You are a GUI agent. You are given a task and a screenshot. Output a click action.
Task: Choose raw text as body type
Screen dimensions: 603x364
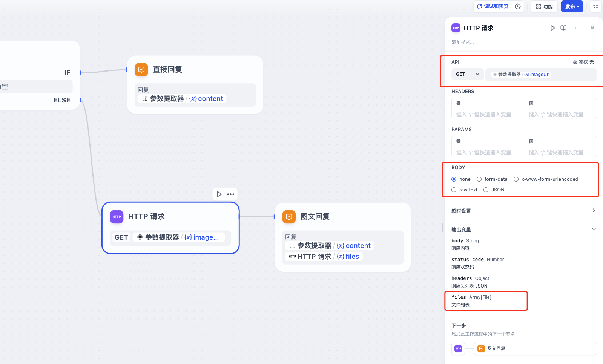coord(454,190)
